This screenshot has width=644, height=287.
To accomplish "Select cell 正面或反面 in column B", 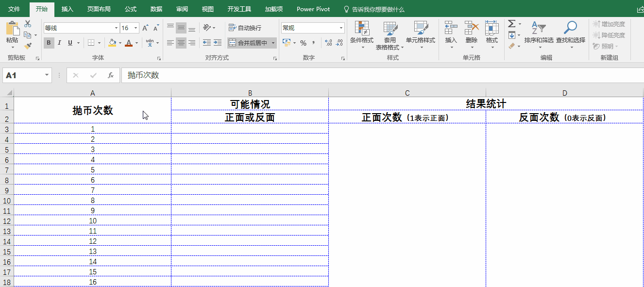I will click(x=250, y=117).
